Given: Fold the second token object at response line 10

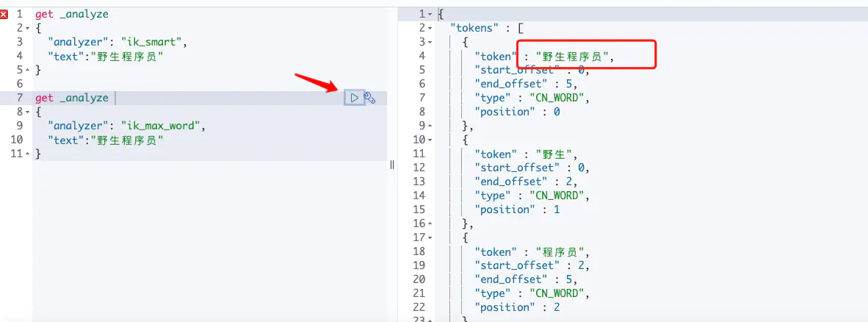Looking at the screenshot, I should [430, 140].
